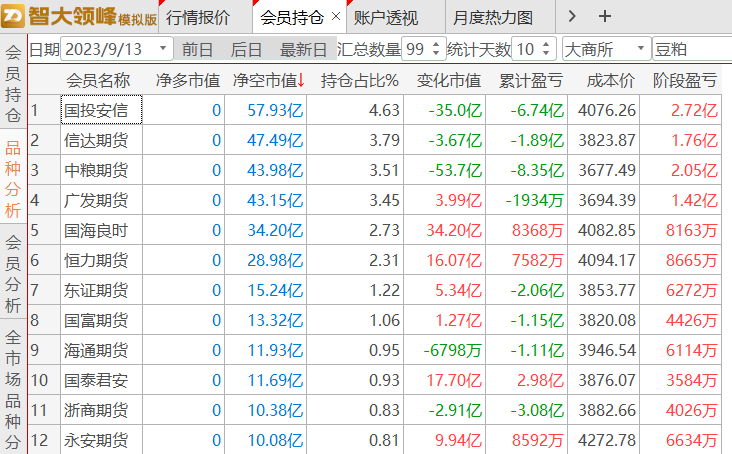The image size is (732, 454).
Task: Select 东证期货 in the member list
Action: pyautogui.click(x=101, y=290)
